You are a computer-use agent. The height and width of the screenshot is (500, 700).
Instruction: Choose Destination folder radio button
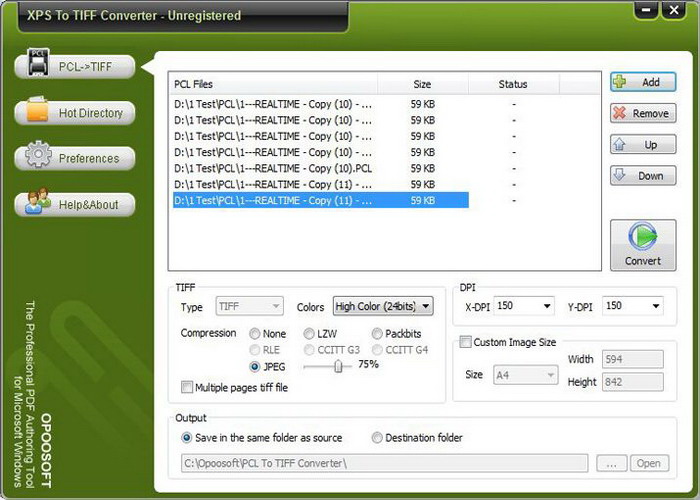[x=377, y=438]
